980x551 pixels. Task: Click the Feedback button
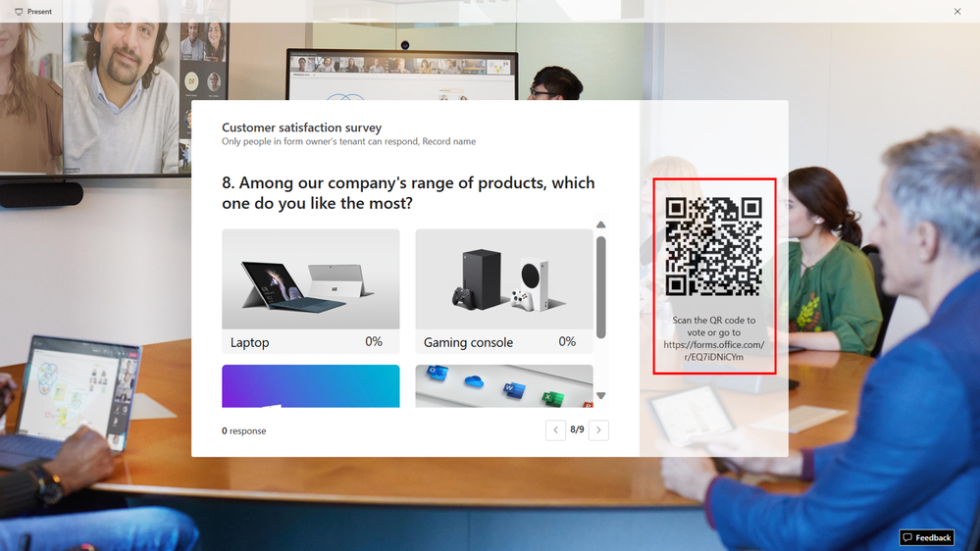click(927, 537)
